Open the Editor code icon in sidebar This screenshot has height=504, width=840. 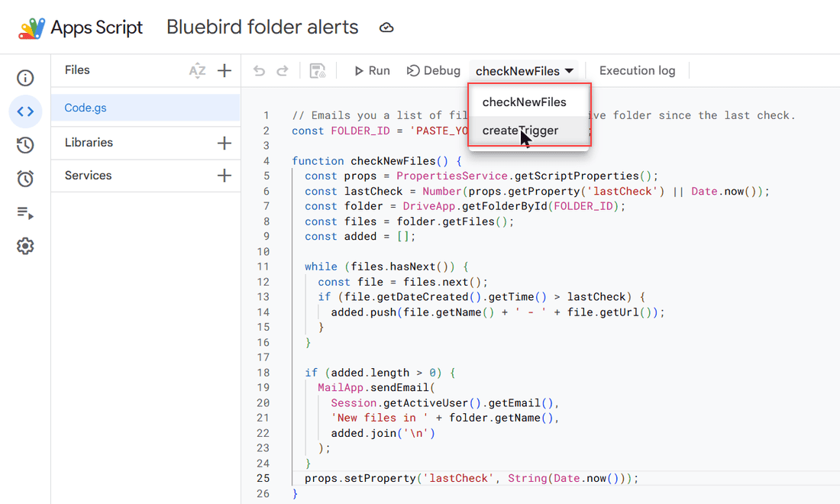point(25,111)
